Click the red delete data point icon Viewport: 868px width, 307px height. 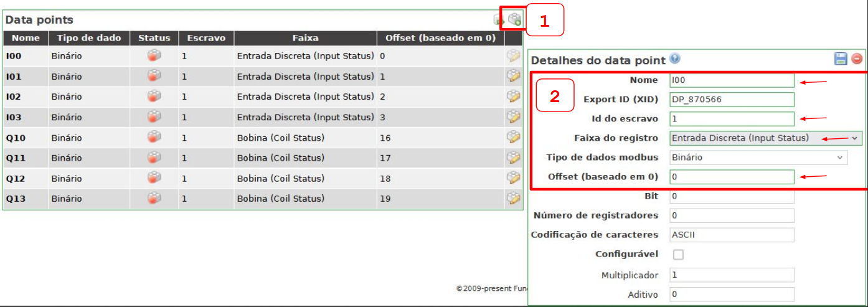click(857, 59)
